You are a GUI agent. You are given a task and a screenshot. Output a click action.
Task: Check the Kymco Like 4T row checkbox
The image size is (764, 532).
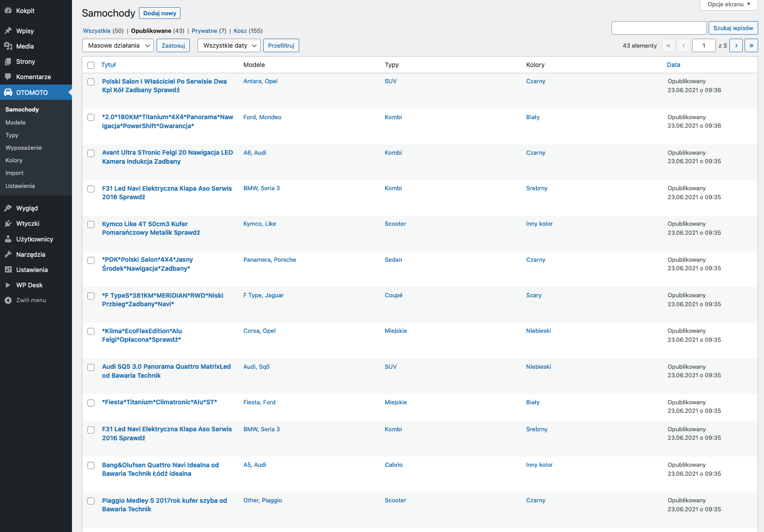tap(91, 224)
